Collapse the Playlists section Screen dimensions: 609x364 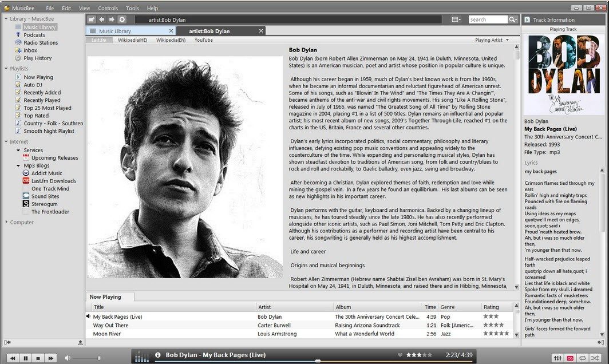coord(6,68)
